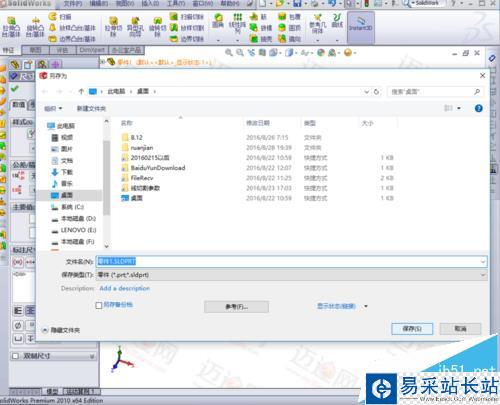Switch to the DimXpert tab

(92, 50)
